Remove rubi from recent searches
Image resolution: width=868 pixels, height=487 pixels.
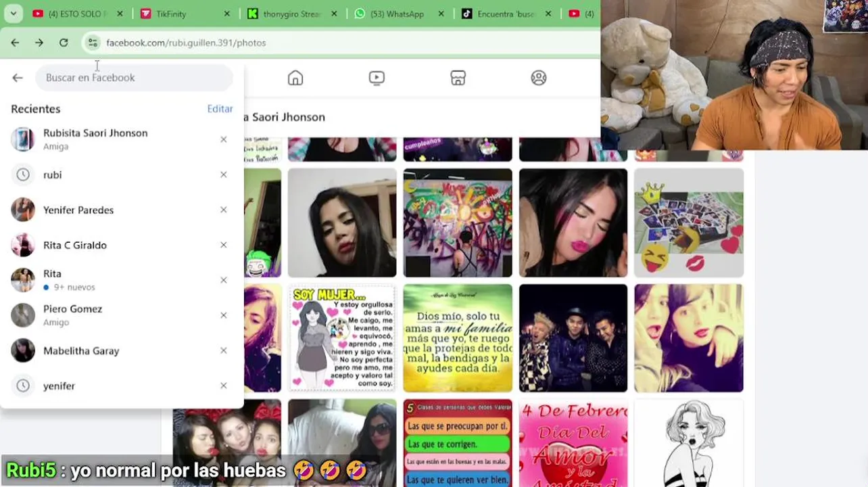[x=224, y=175]
